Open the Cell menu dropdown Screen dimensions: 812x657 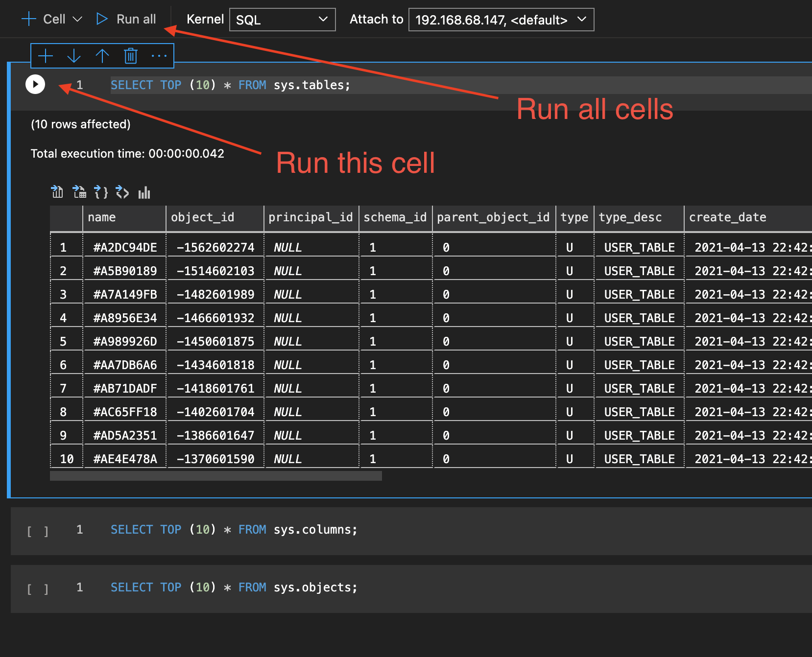[x=78, y=19]
